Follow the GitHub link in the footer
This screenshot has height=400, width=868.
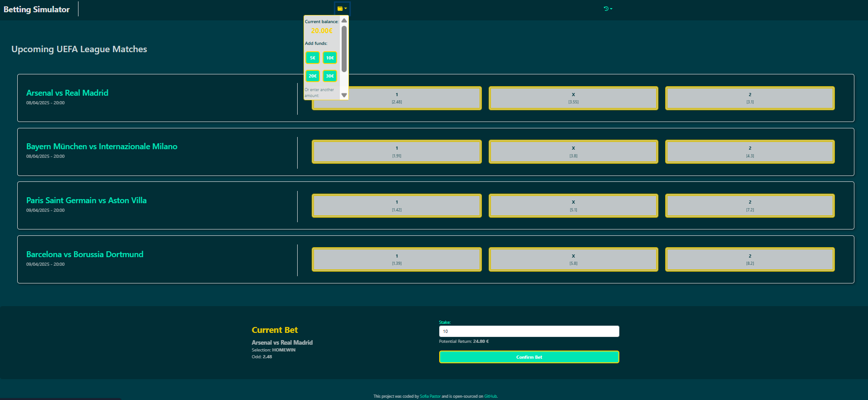(x=490, y=396)
